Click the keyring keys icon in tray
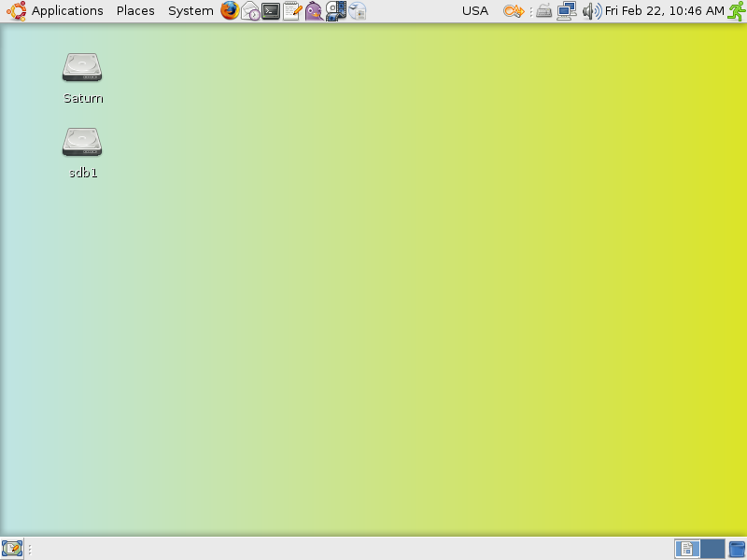Image resolution: width=747 pixels, height=560 pixels. (514, 11)
